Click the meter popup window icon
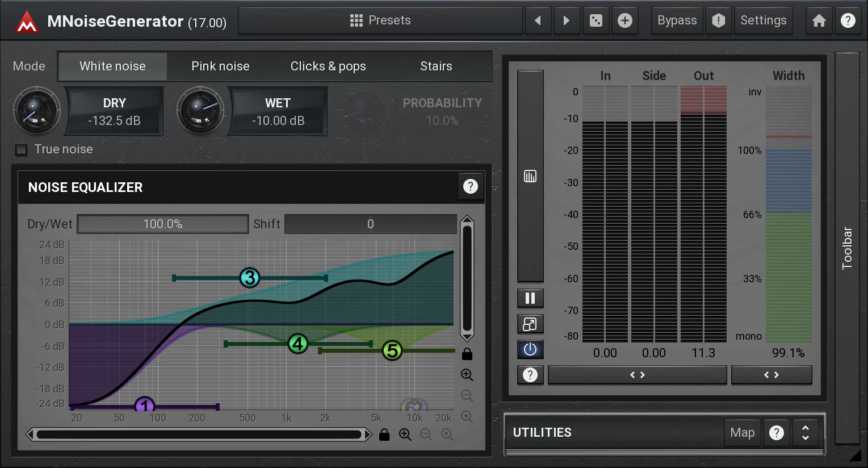868x468 pixels. [530, 324]
